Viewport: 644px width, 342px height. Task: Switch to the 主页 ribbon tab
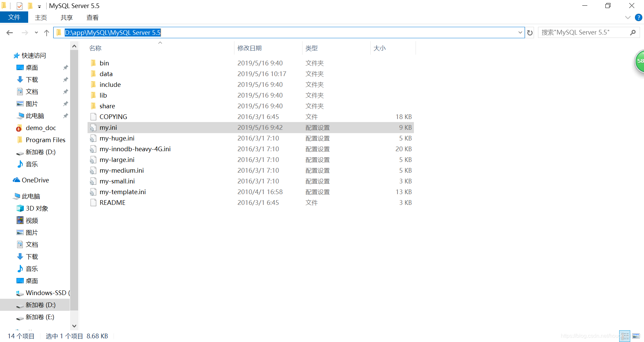(41, 17)
